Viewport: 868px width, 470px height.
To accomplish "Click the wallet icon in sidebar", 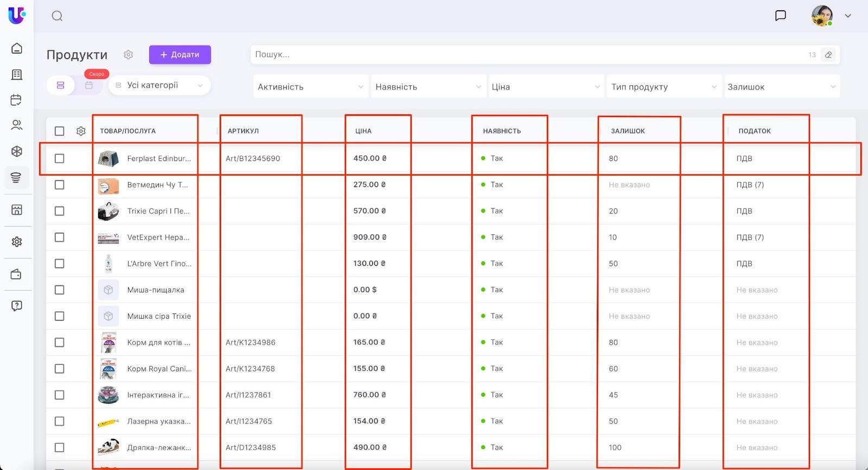I will (16, 274).
